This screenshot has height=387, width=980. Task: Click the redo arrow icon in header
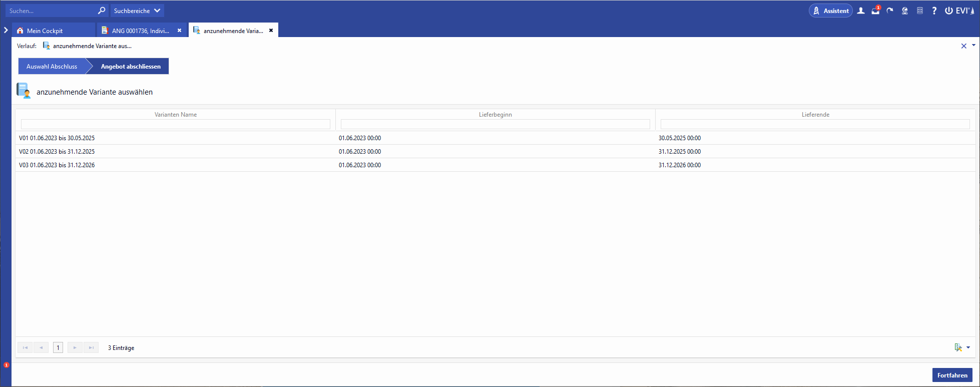pyautogui.click(x=890, y=11)
